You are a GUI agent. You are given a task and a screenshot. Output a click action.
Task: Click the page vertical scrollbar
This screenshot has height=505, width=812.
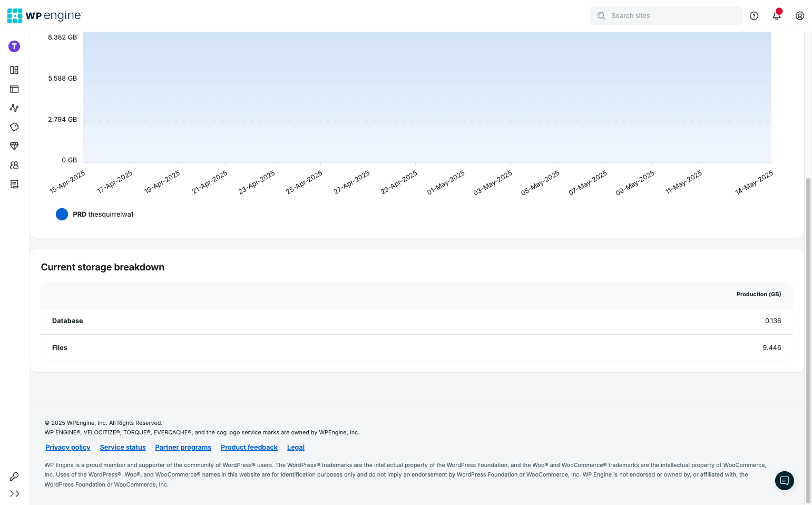809,340
